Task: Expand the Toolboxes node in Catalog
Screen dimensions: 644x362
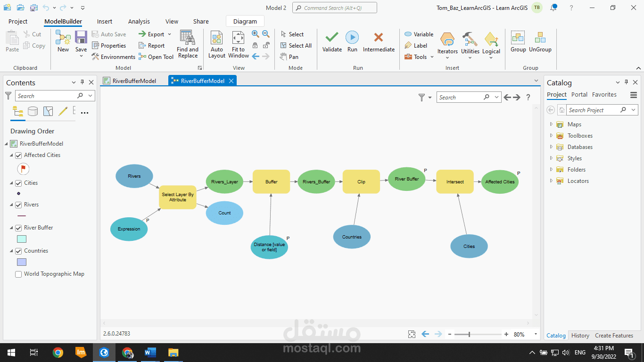Action: 551,136
